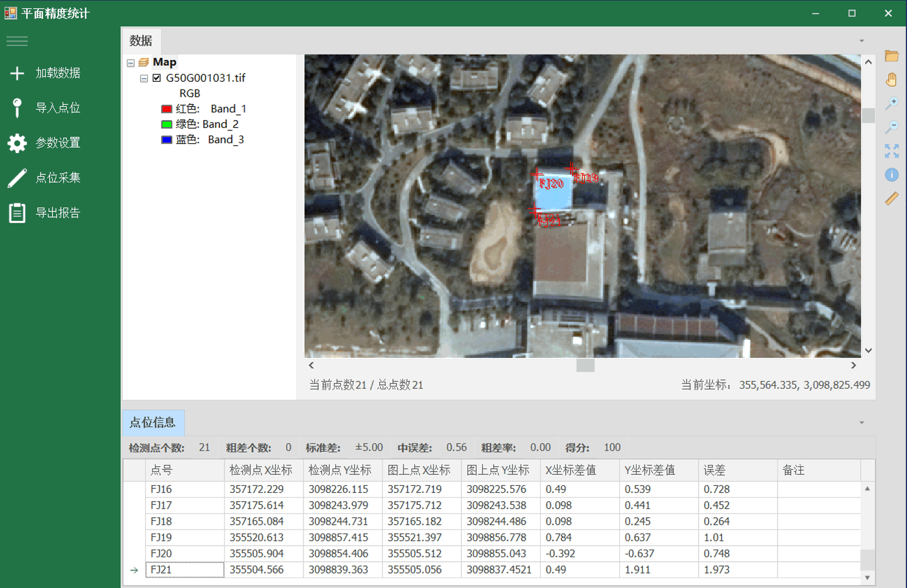Click the Y坐标差值 column header
Viewport: 907px width, 588px height.
[x=659, y=470]
